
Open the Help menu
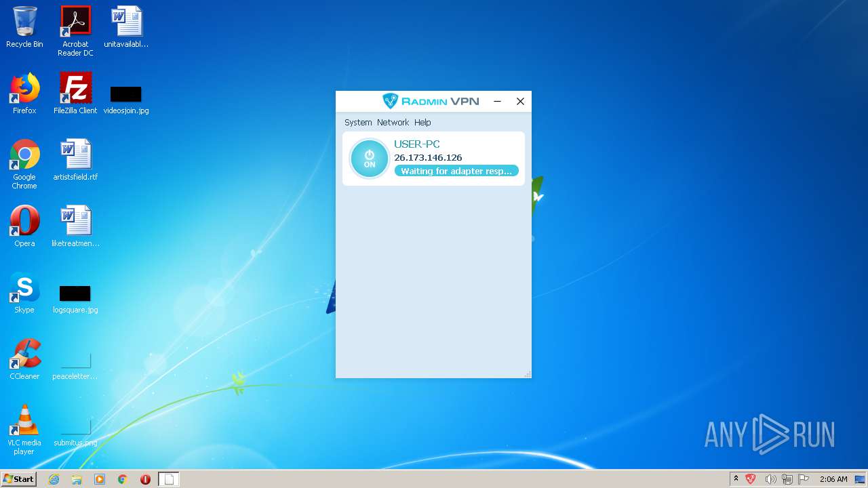point(422,123)
